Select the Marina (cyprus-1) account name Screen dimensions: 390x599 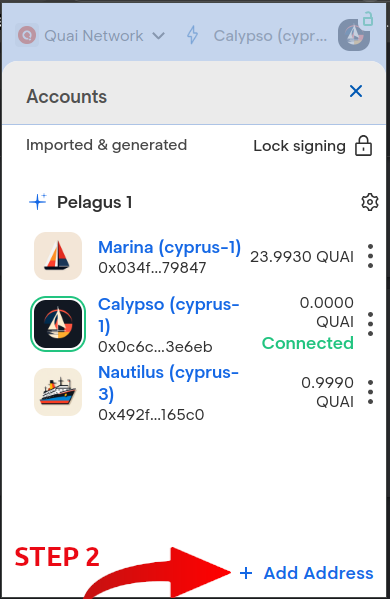click(x=170, y=248)
